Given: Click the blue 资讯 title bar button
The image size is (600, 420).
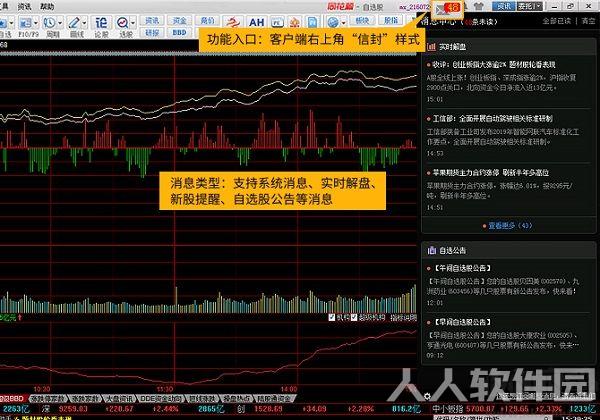Looking at the screenshot, I should [x=503, y=6].
